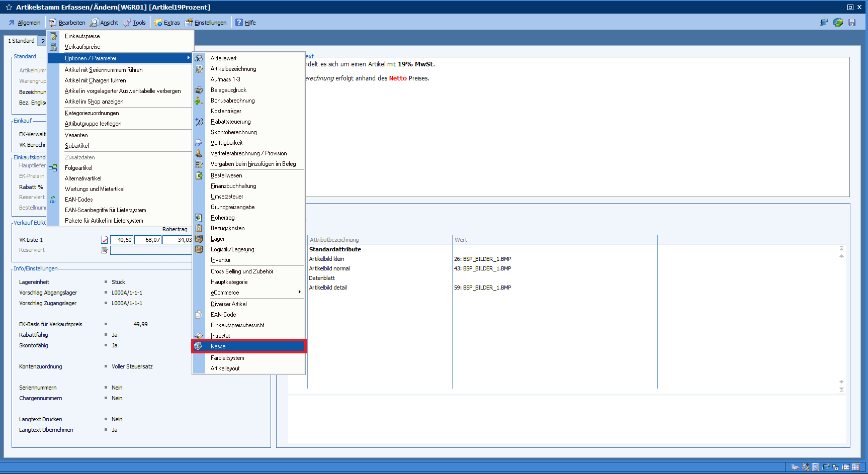Choose Verkaufspreise in the Bearbeiten menu
This screenshot has width=868, height=474.
[x=82, y=47]
